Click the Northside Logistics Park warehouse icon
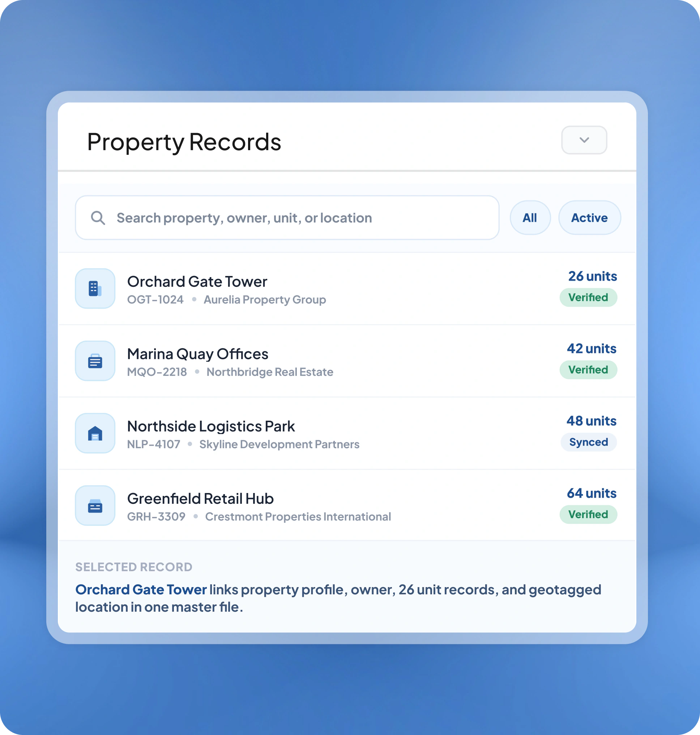 (95, 433)
